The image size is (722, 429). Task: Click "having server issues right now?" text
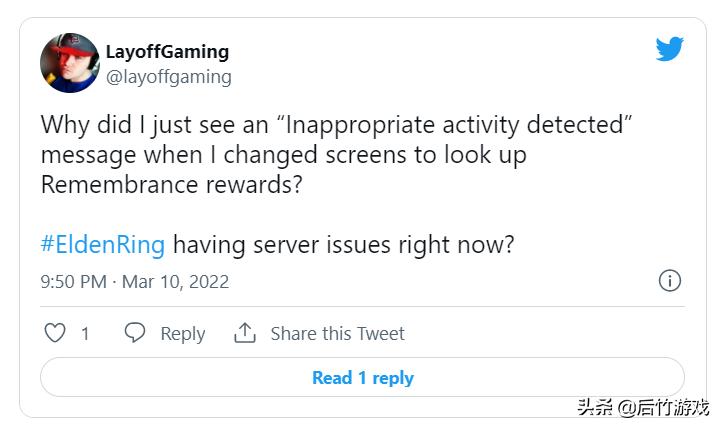point(342,244)
